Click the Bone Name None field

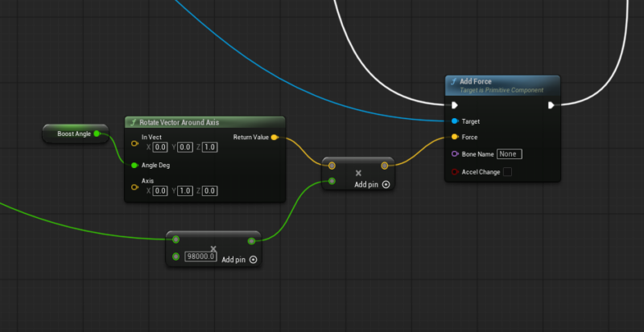click(510, 154)
